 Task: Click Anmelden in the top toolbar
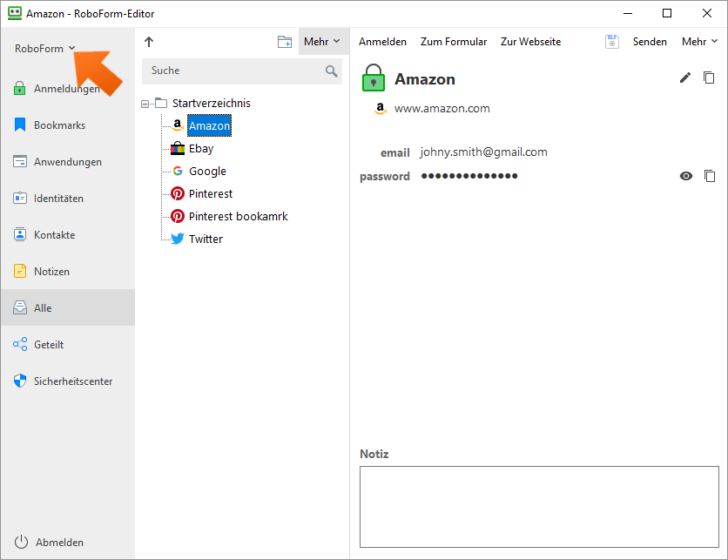pos(382,42)
